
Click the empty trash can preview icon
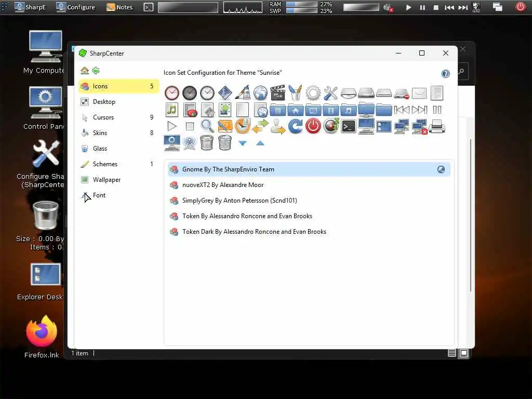(x=207, y=142)
